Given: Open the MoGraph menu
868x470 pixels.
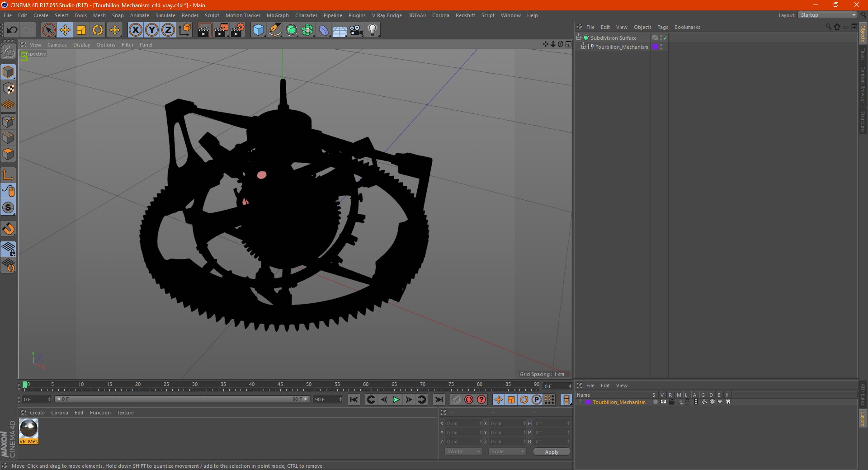Looking at the screenshot, I should (278, 15).
